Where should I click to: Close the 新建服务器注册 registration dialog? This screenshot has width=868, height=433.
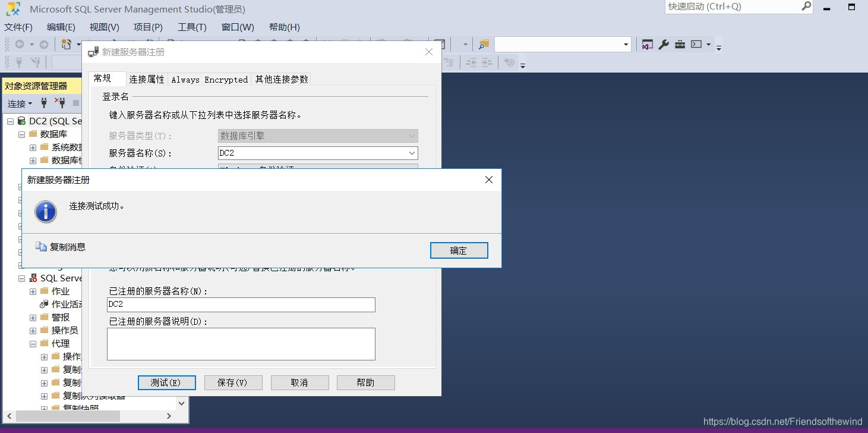coord(429,52)
